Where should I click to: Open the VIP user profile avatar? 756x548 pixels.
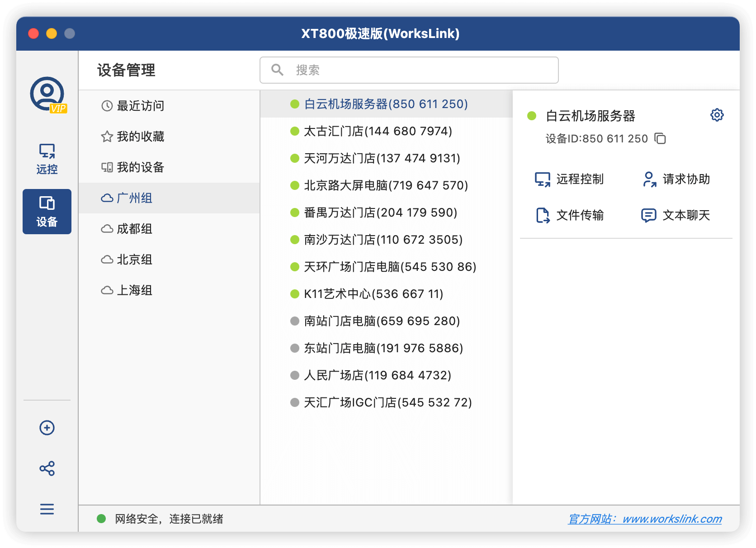click(47, 94)
